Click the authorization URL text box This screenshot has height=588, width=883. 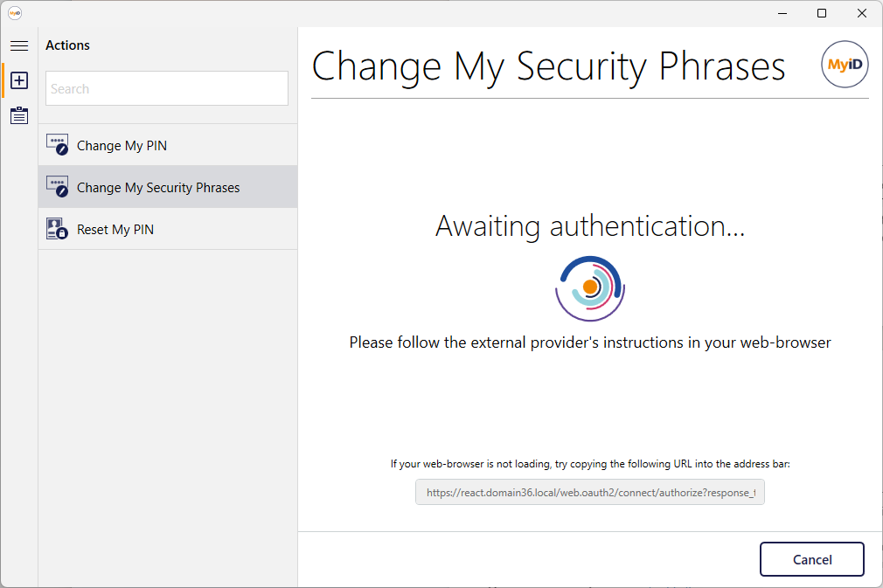[589, 493]
